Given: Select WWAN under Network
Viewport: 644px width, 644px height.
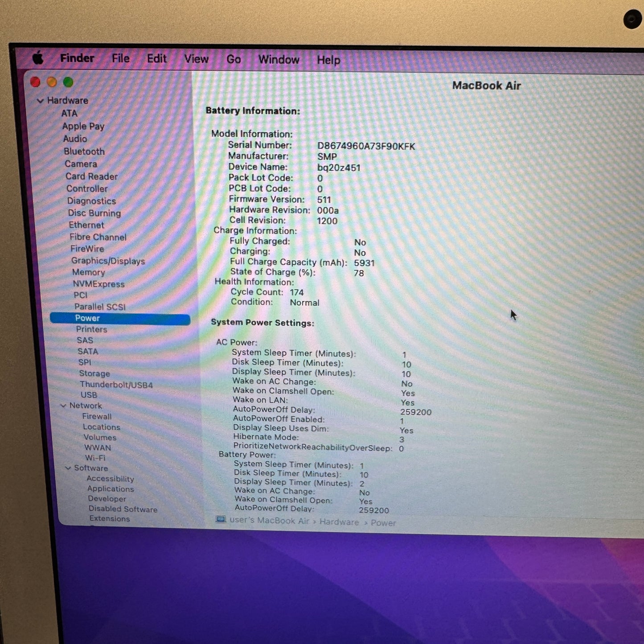Looking at the screenshot, I should [98, 447].
